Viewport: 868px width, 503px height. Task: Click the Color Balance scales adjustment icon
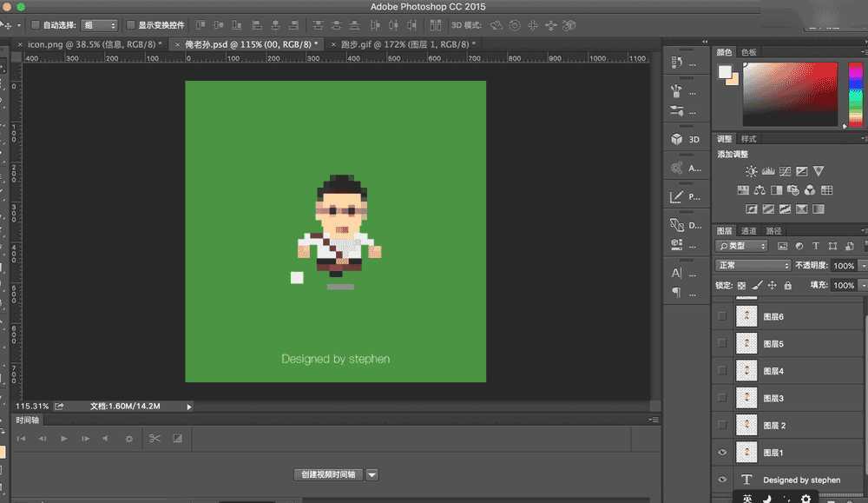759,190
